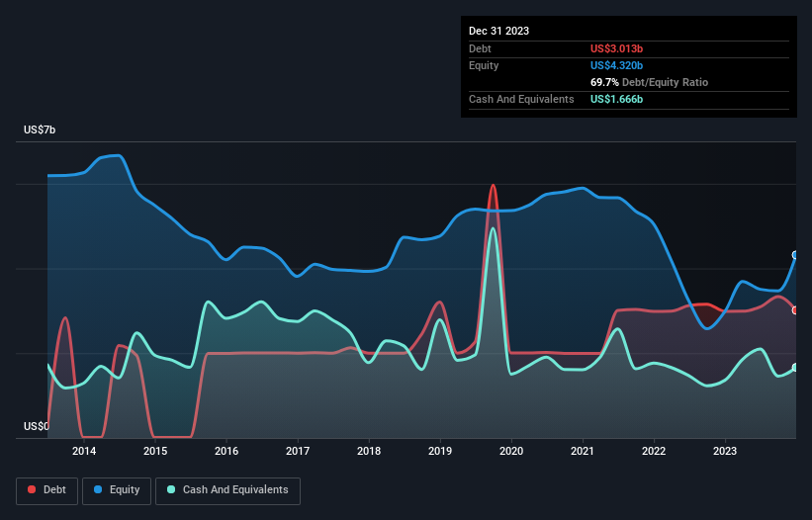Click the US$0 y-axis label
This screenshot has width=812, height=520.
tap(37, 426)
